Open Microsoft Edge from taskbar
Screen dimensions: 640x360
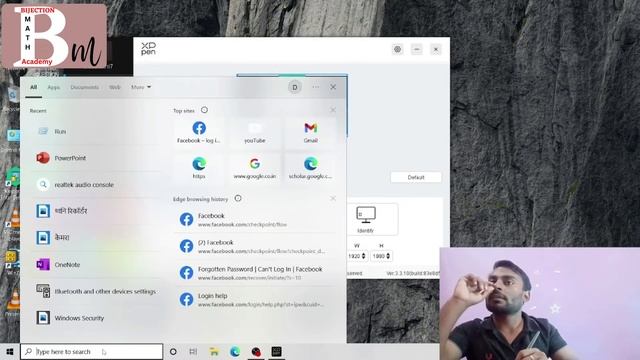pos(235,351)
